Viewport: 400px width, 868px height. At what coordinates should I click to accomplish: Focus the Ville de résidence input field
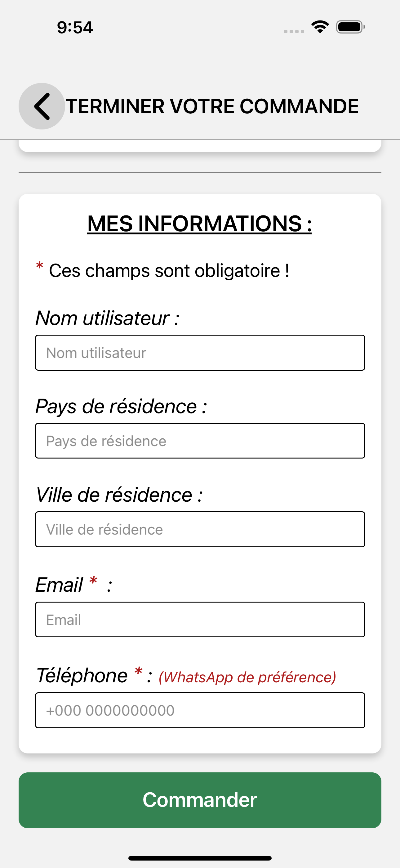pos(200,529)
